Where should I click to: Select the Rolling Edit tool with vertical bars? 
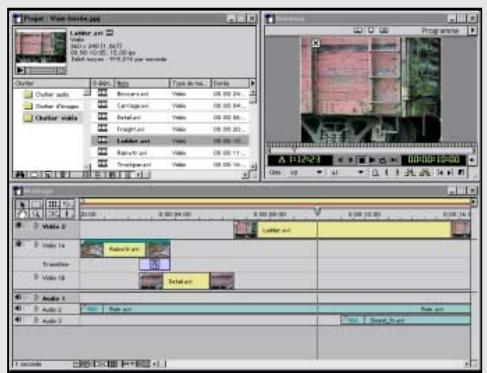pyautogui.click(x=53, y=204)
